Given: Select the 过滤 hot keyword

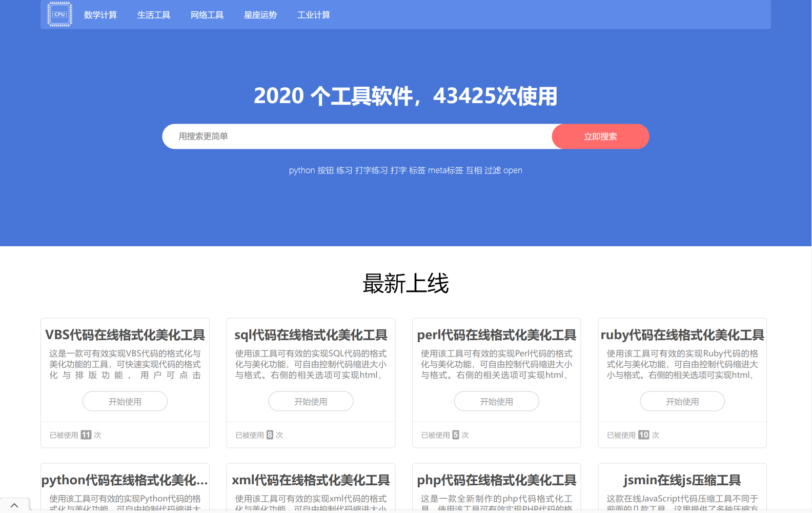Looking at the screenshot, I should pyautogui.click(x=493, y=170).
